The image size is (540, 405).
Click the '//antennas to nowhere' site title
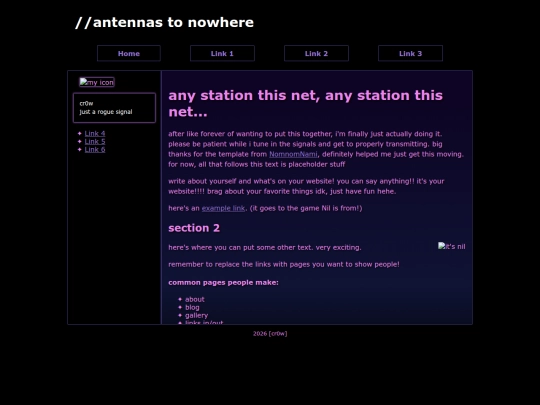click(x=164, y=22)
